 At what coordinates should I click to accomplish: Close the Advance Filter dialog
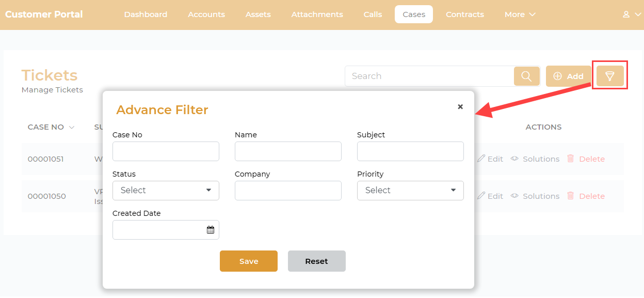[460, 107]
